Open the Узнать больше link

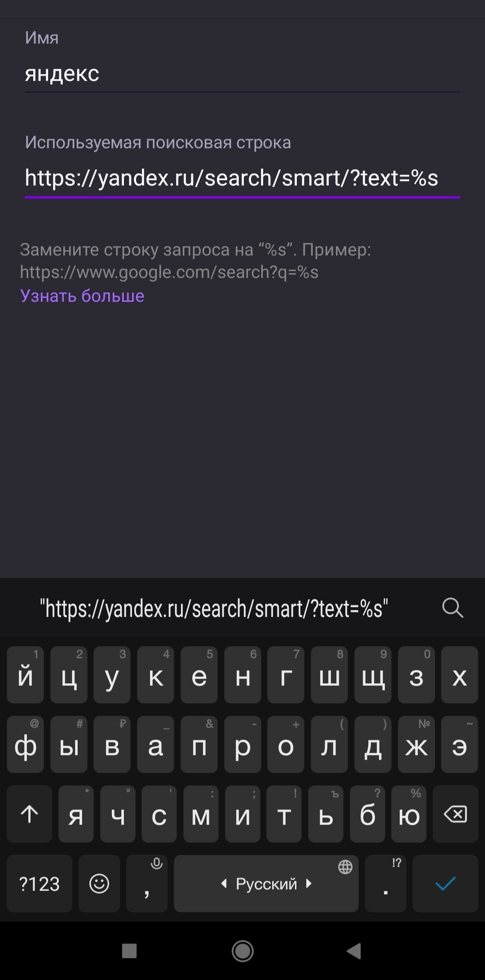82,296
